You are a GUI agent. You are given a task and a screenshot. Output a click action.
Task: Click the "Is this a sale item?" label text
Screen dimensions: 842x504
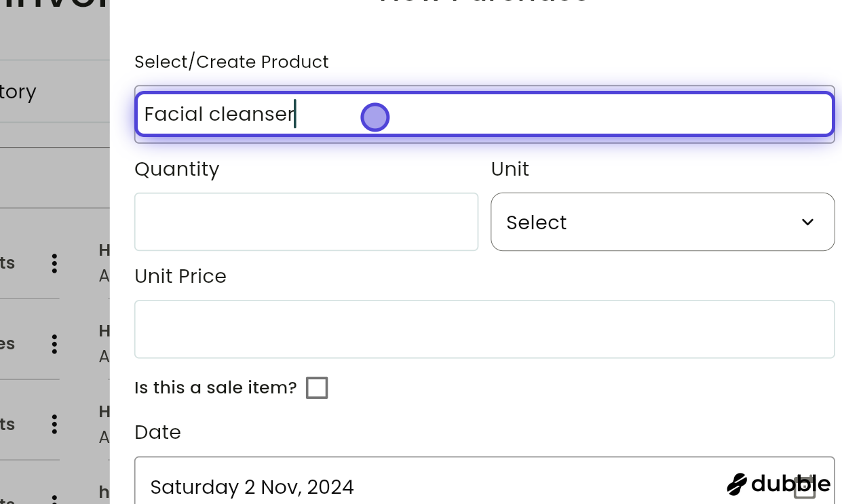coord(215,387)
